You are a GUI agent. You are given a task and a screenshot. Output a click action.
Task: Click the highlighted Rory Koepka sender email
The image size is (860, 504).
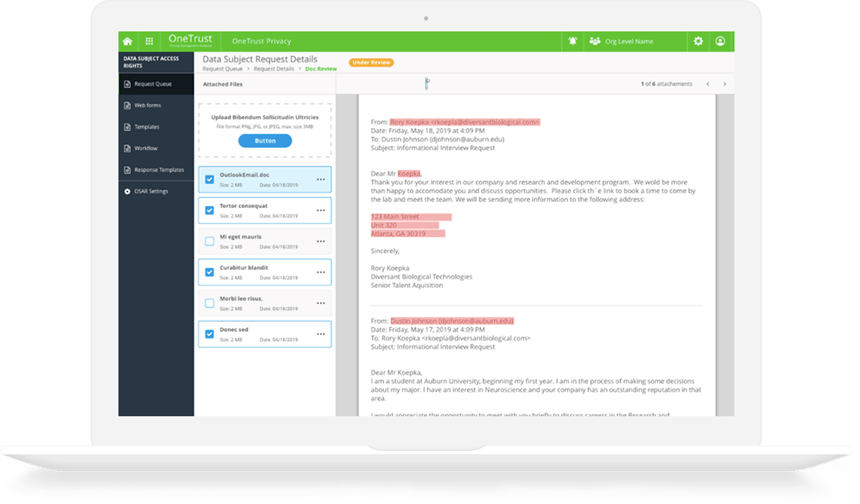tap(464, 122)
